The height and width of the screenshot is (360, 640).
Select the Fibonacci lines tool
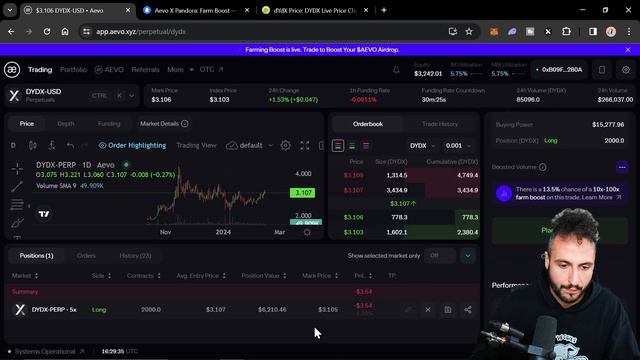click(x=17, y=204)
